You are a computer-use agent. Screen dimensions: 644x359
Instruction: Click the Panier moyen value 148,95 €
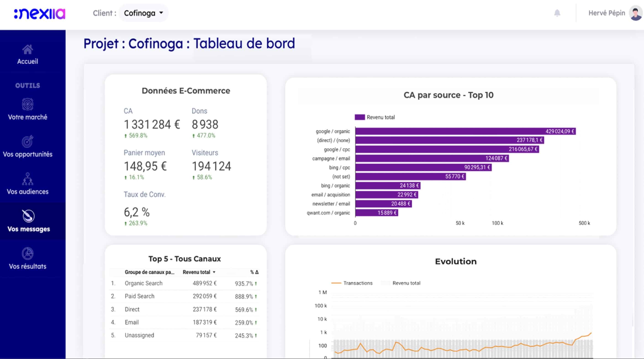coord(145,166)
